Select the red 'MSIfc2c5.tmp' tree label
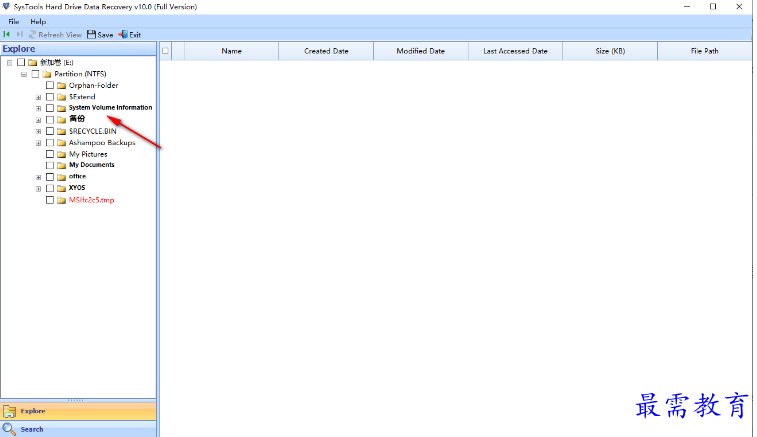757x437 pixels. (92, 200)
